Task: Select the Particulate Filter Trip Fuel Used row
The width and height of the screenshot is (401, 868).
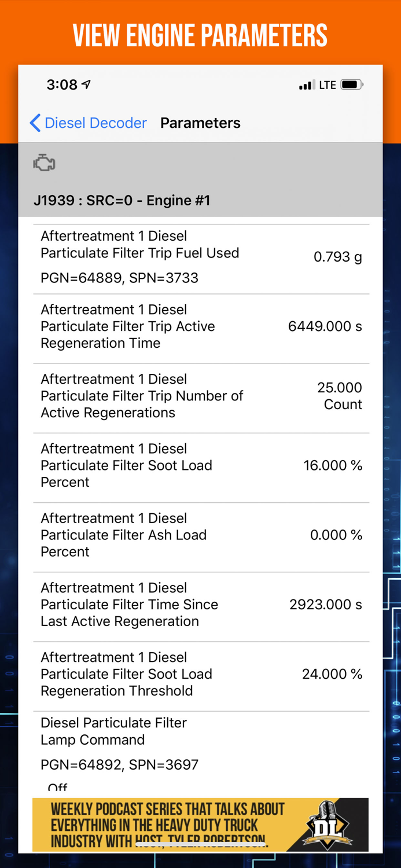Action: point(200,256)
